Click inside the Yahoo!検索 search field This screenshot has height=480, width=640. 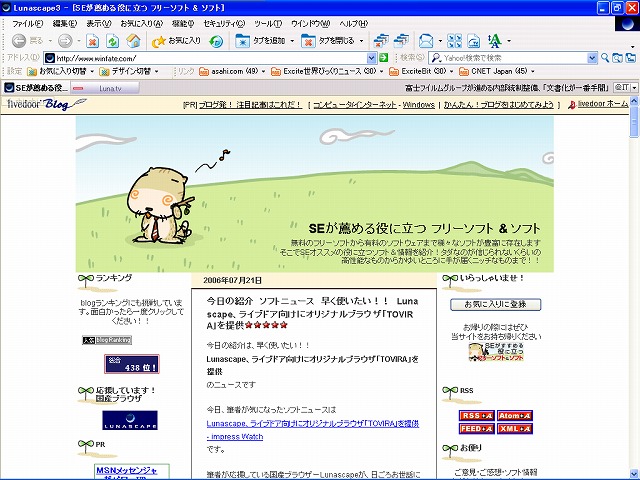pos(514,58)
